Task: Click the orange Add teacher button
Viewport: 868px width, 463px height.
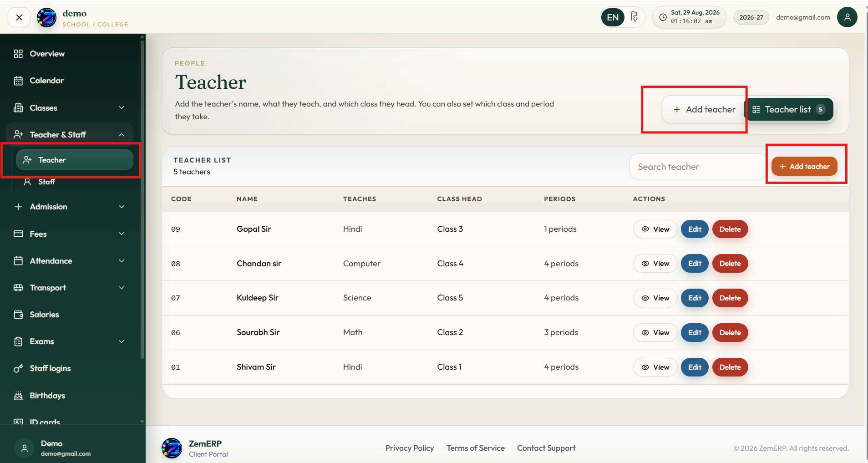Action: pyautogui.click(x=804, y=166)
